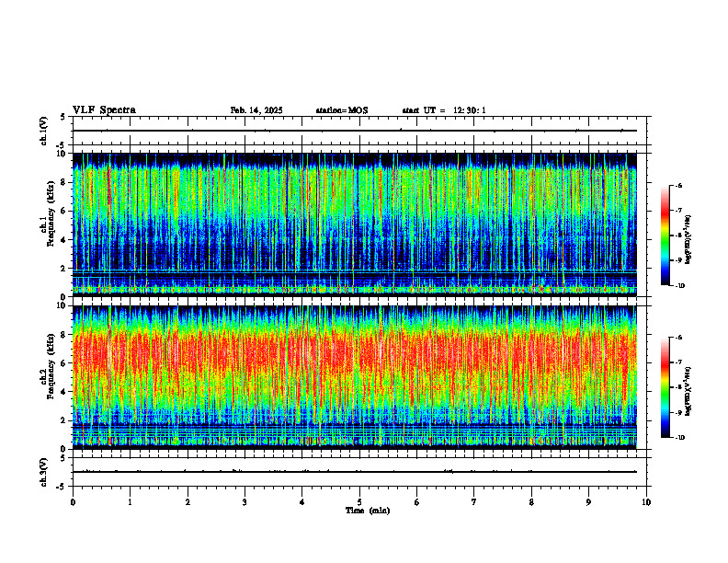Click the 'ch.1(V)' waveform axis label
The image size is (728, 563).
tap(43, 131)
